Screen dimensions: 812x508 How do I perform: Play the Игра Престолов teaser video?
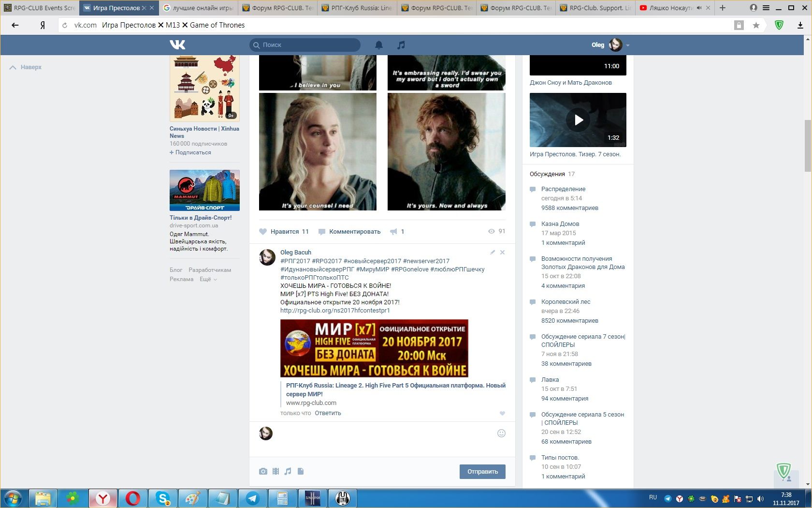[578, 120]
